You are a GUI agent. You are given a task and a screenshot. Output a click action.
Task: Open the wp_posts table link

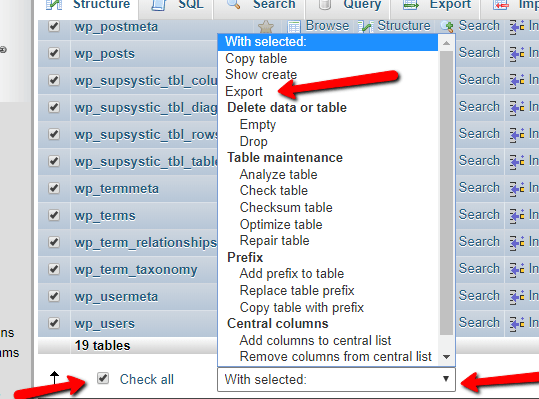[104, 54]
